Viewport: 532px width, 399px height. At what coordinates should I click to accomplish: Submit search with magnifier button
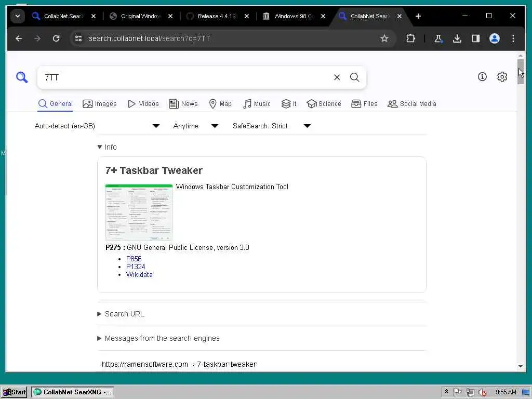click(x=354, y=77)
